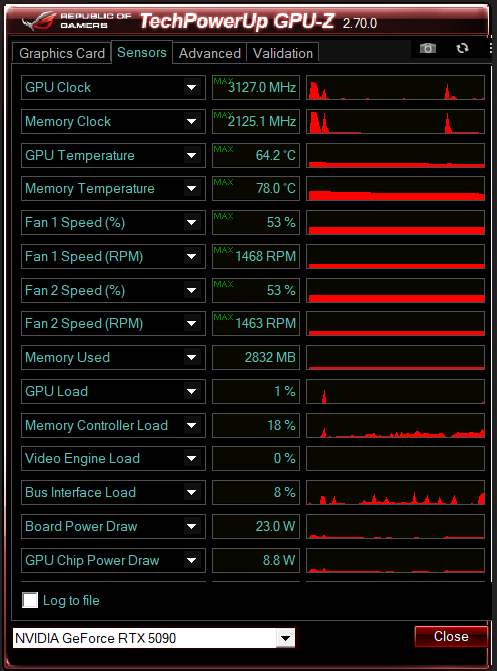The width and height of the screenshot is (497, 671).
Task: Click the Fan 2 Speed (%) 53 % value
Action: click(x=256, y=290)
